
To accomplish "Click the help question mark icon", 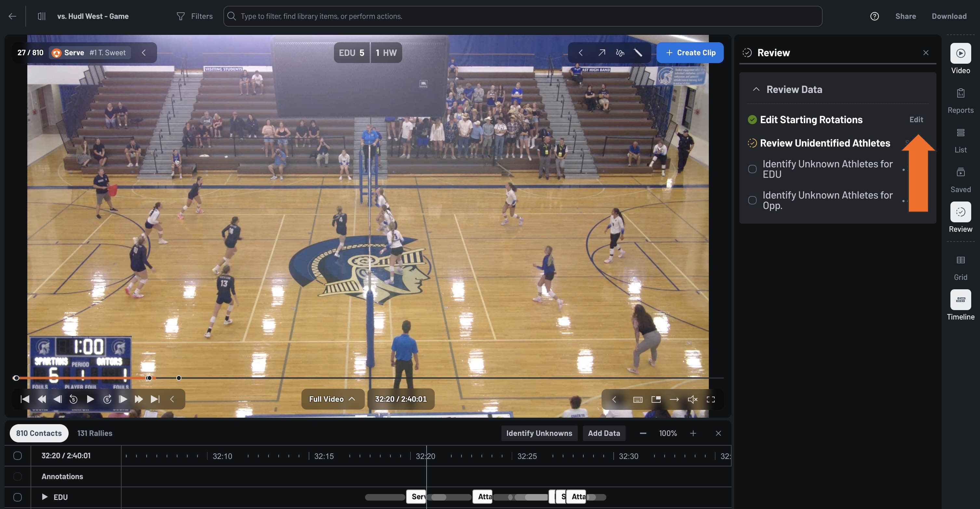I will tap(874, 16).
